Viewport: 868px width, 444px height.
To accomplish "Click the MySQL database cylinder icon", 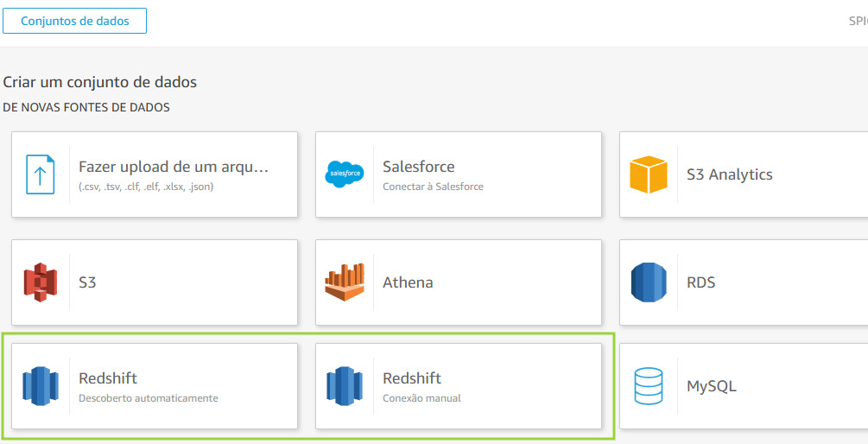I will point(649,386).
